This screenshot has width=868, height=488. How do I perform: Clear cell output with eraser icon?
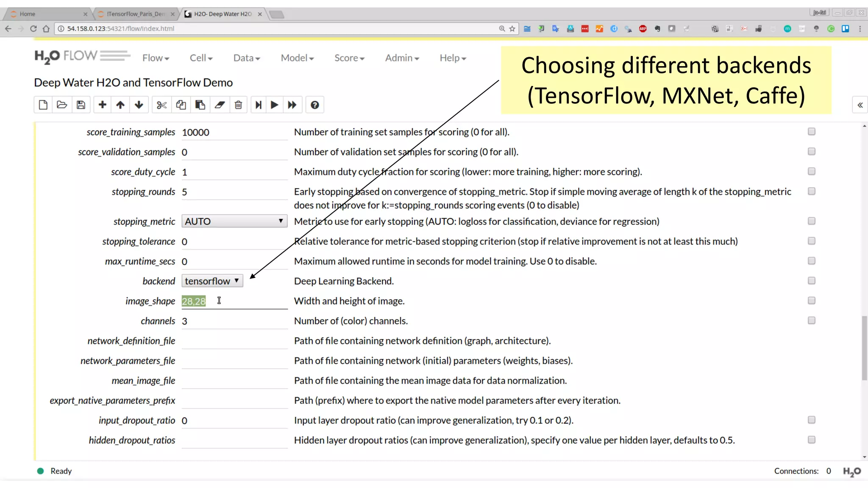pyautogui.click(x=220, y=105)
